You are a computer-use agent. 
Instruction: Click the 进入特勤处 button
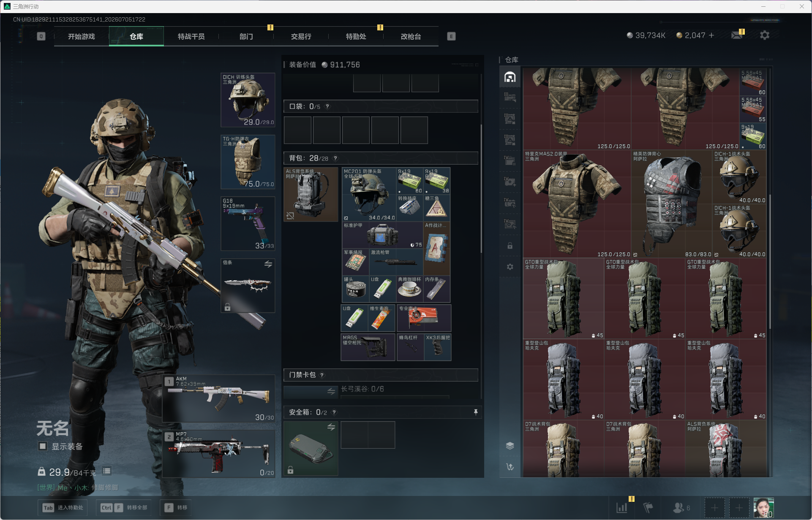[x=63, y=507]
